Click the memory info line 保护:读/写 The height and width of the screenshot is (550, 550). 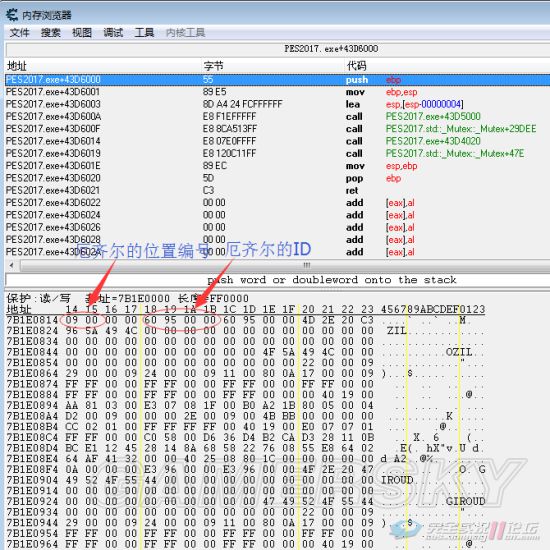click(128, 299)
